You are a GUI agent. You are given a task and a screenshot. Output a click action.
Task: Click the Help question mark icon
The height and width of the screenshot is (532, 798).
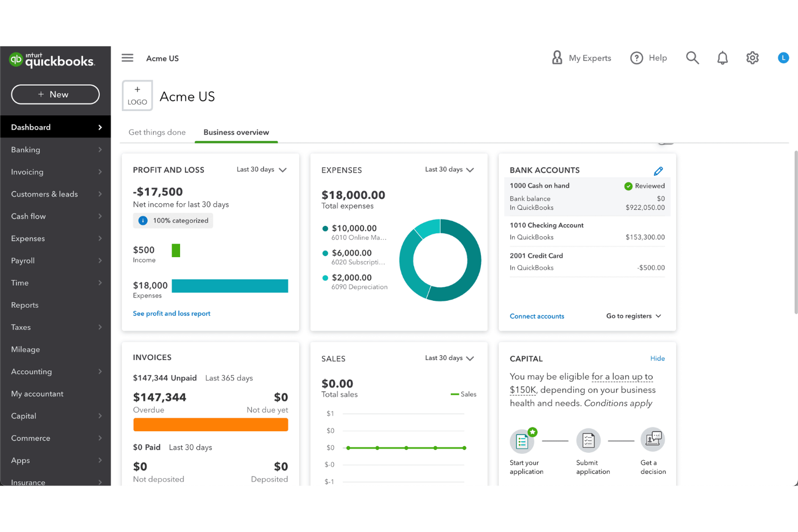point(636,58)
